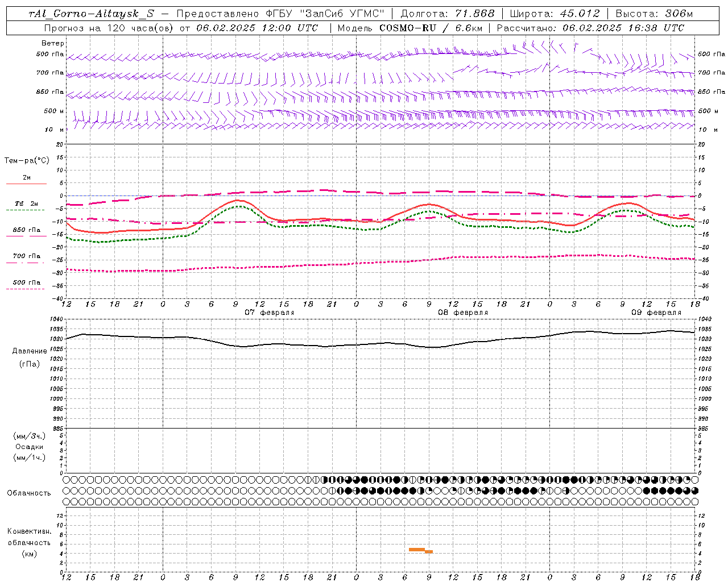Click the pink dash-dot line under the 700 гПа legend entry
The height and width of the screenshot is (582, 728).
coord(25,263)
